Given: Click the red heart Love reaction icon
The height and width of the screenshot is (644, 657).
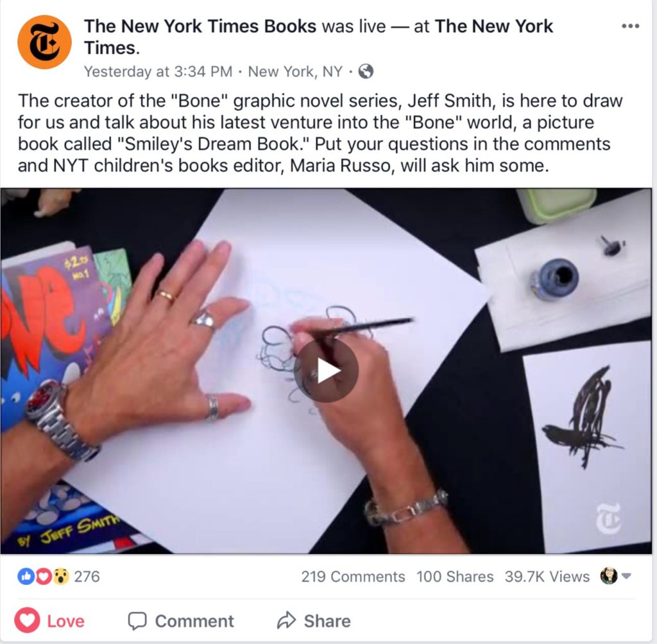Looking at the screenshot, I should [43, 577].
